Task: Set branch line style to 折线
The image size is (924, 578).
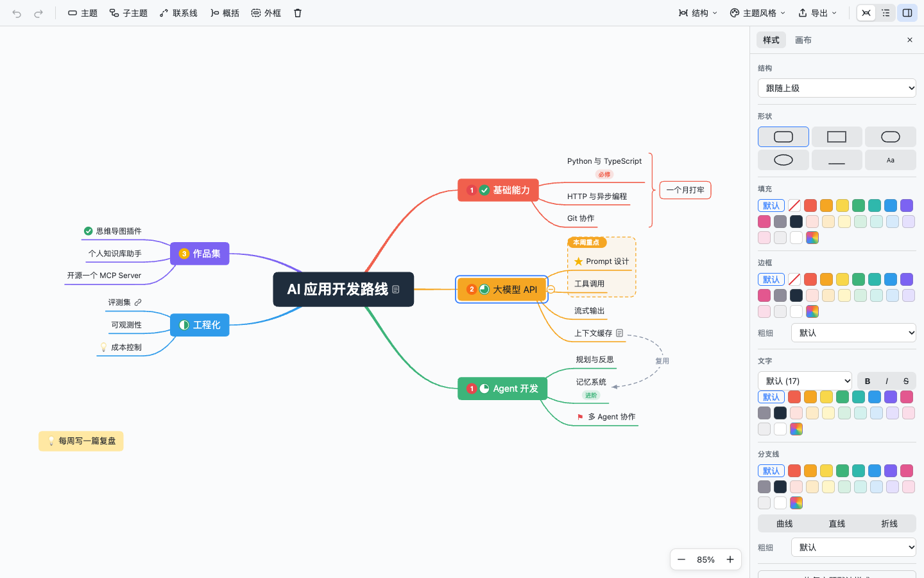Action: pyautogui.click(x=889, y=523)
